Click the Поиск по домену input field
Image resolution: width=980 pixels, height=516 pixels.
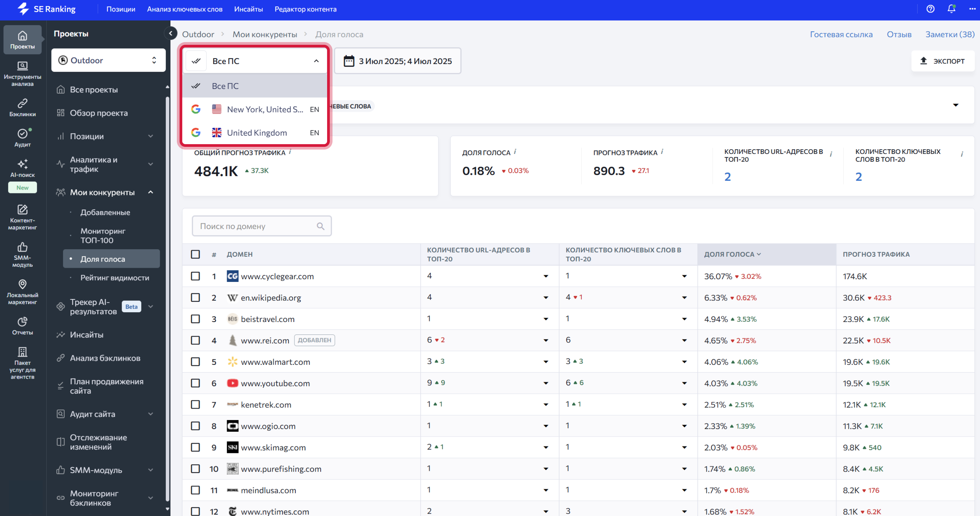coord(256,226)
